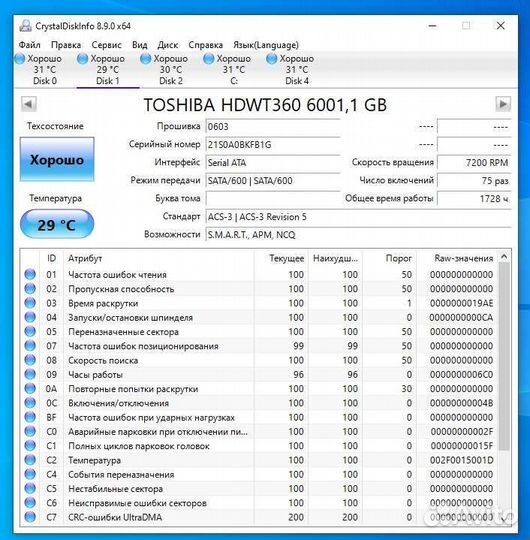The width and height of the screenshot is (530, 540).
Task: Click the 29 °C temperature button
Action: [x=57, y=225]
